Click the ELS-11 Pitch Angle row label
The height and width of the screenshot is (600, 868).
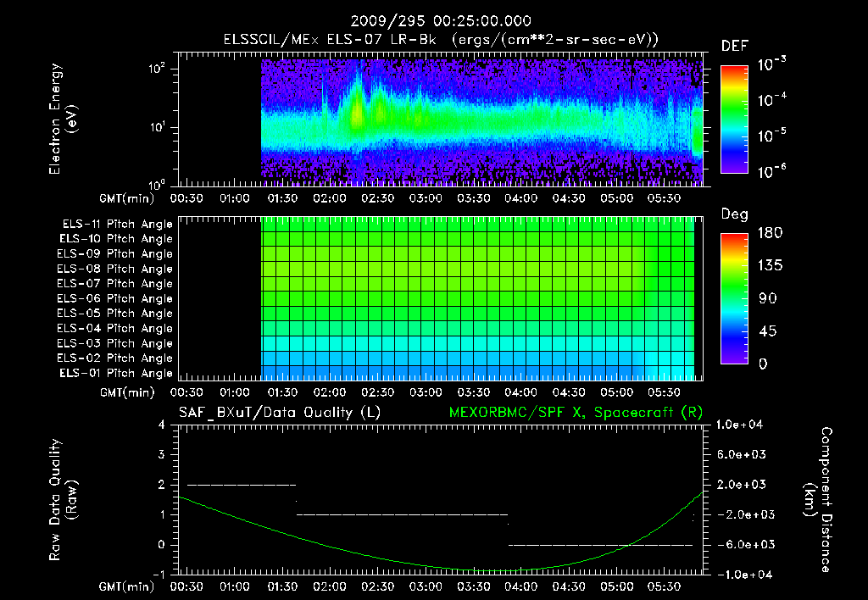pos(117,225)
